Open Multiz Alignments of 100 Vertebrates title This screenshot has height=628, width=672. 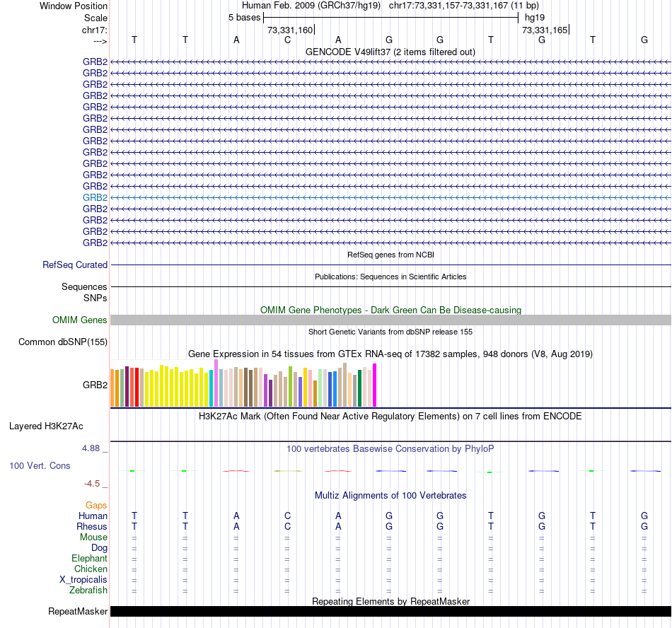tap(390, 496)
